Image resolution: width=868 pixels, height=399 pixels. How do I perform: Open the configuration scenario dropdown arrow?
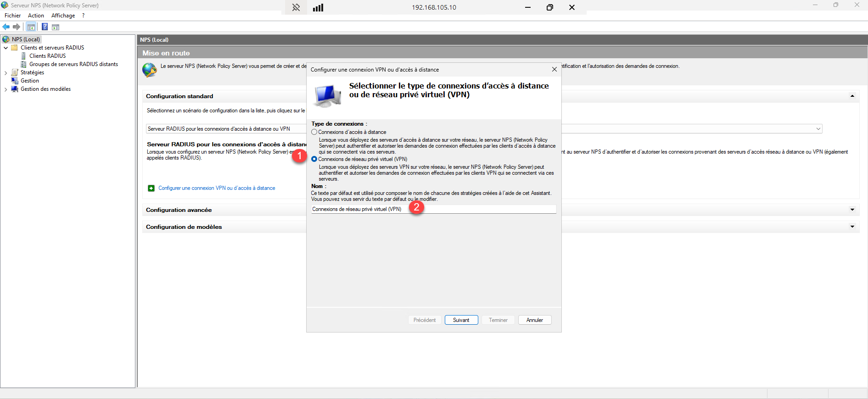pos(818,129)
